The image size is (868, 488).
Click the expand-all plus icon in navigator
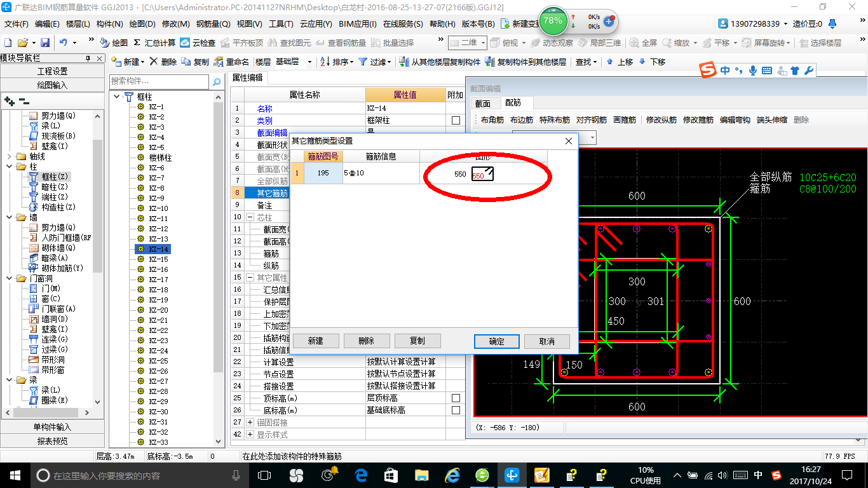[x=9, y=100]
